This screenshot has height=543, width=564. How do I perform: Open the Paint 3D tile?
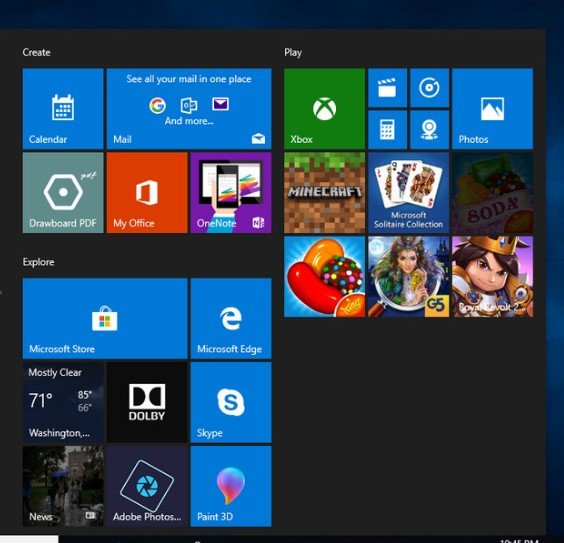click(231, 486)
